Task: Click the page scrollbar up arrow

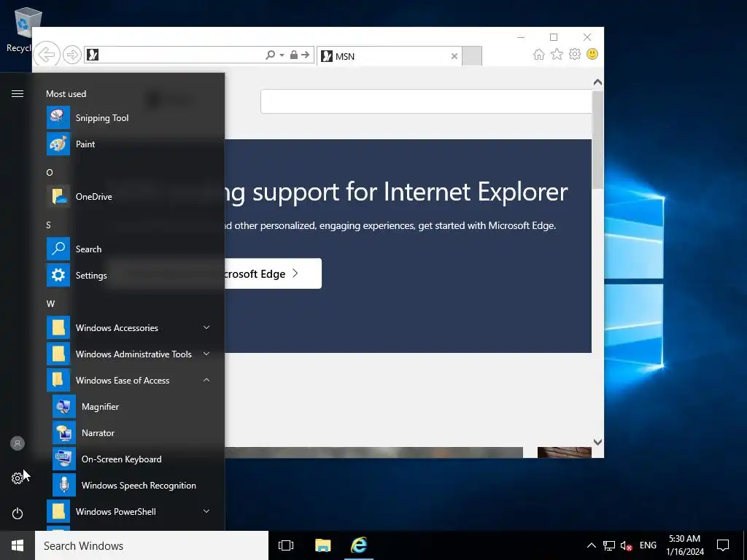Action: (x=597, y=82)
